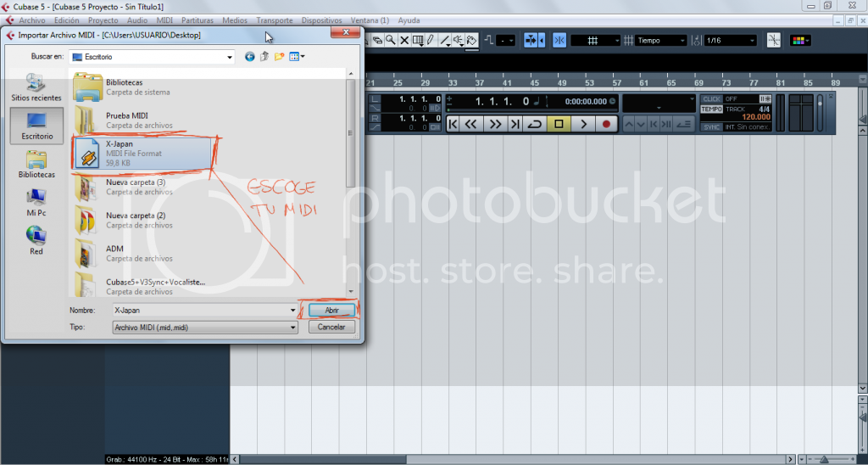Click the file list vertical scrollbar
The height and width of the screenshot is (465, 868).
(x=350, y=133)
